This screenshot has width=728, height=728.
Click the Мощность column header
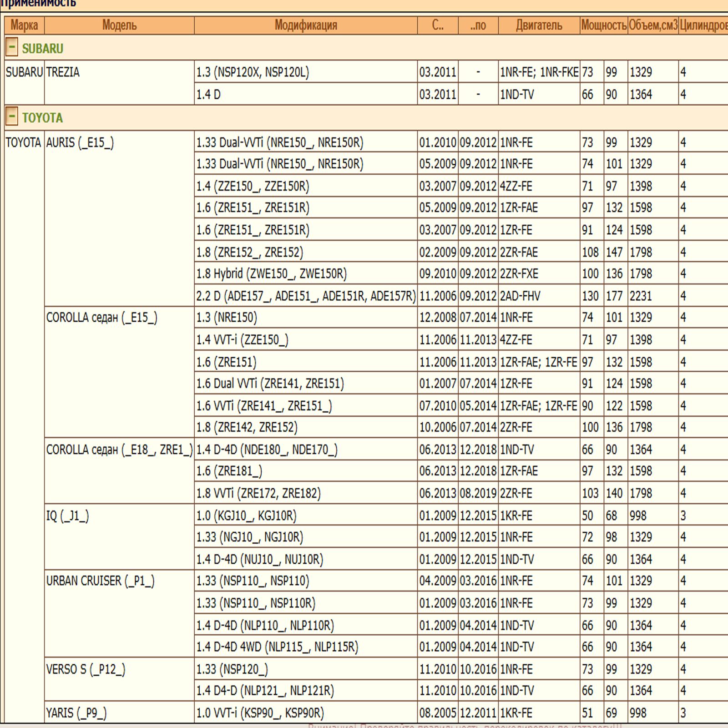click(604, 25)
